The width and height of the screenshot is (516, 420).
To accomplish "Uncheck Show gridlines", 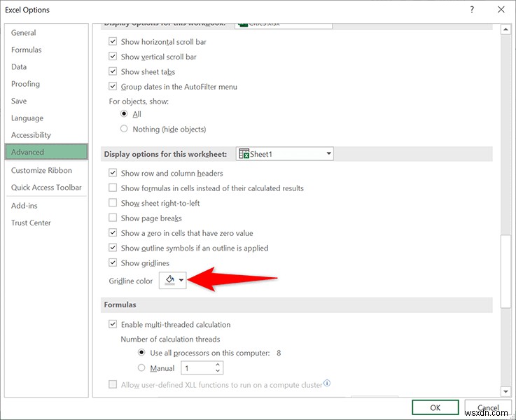I will 113,262.
